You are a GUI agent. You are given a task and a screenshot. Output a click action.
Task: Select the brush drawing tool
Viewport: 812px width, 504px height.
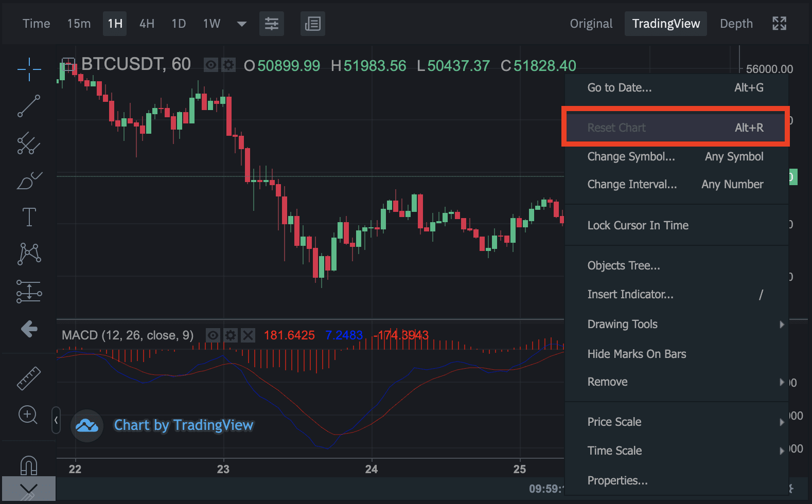coord(29,181)
